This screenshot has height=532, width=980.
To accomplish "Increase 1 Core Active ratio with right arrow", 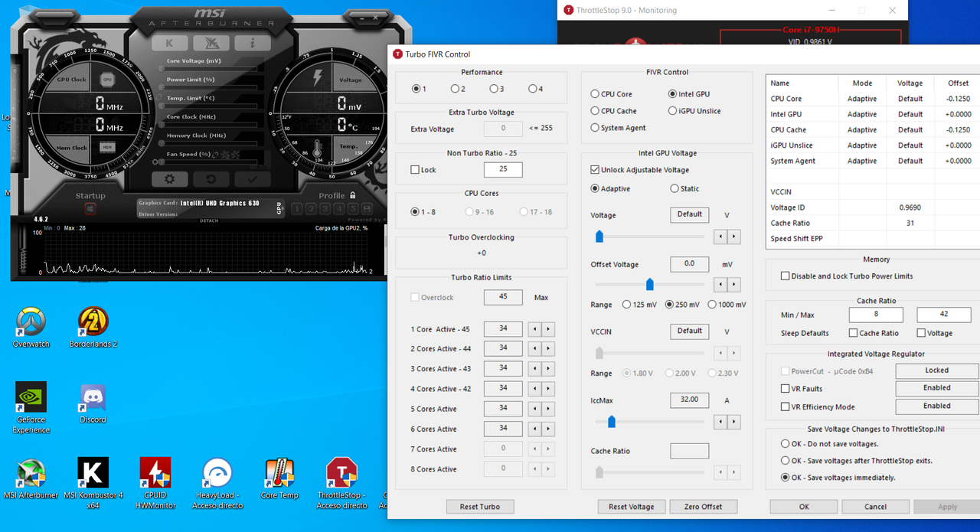I will (x=547, y=329).
